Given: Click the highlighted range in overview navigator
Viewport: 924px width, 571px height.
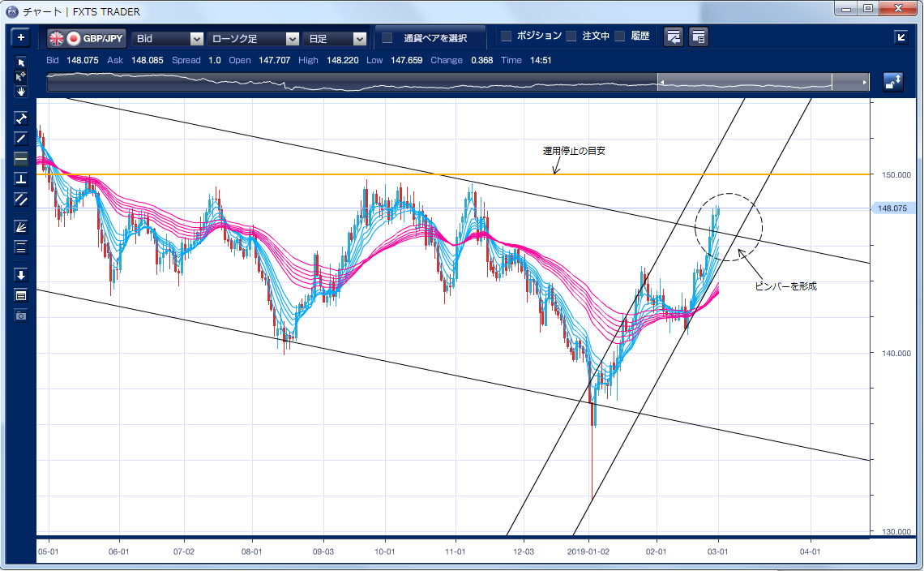Looking at the screenshot, I should pyautogui.click(x=745, y=82).
